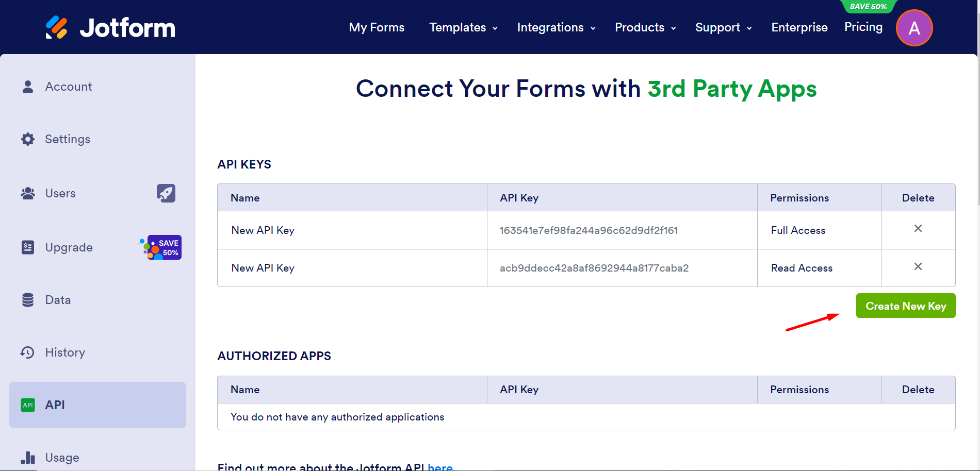Open the Integrations menu label
Viewport: 980px width, 471px height.
point(550,27)
